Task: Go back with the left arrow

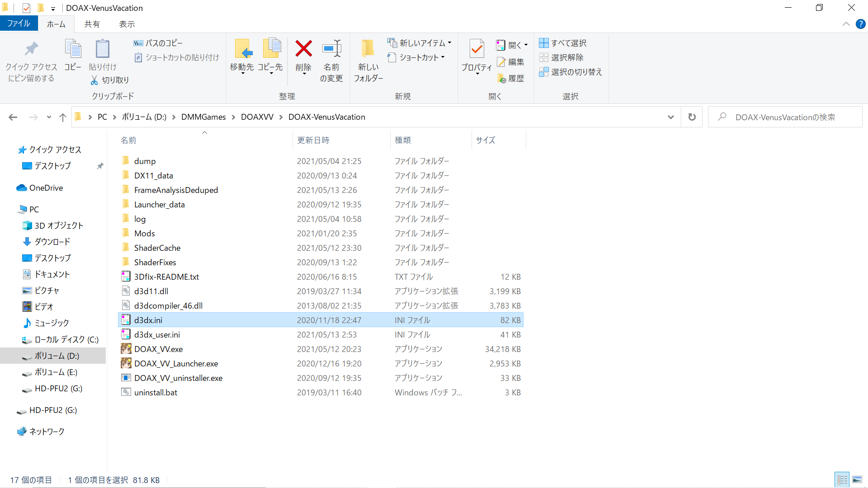Action: 13,117
